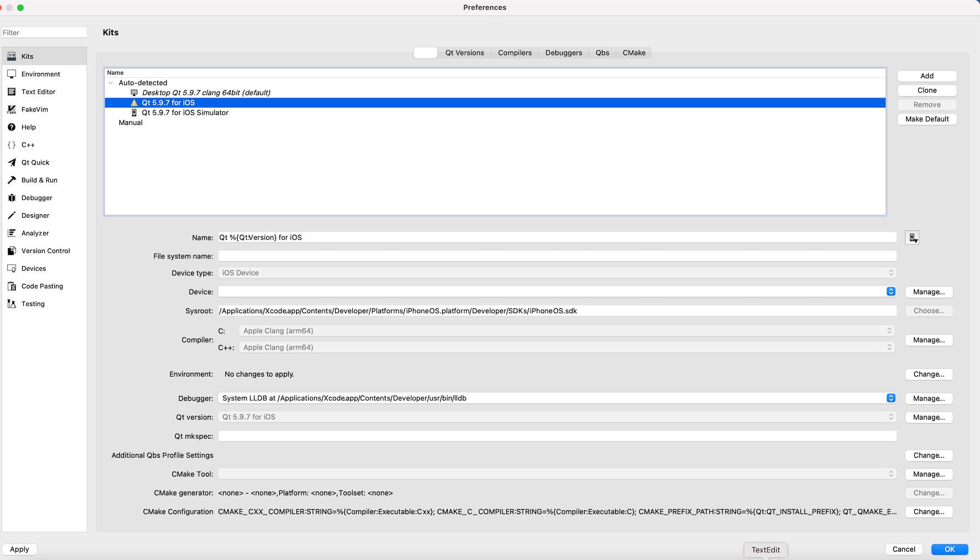The width and height of the screenshot is (980, 560).
Task: Click the kit icon button beside Name
Action: click(x=912, y=237)
